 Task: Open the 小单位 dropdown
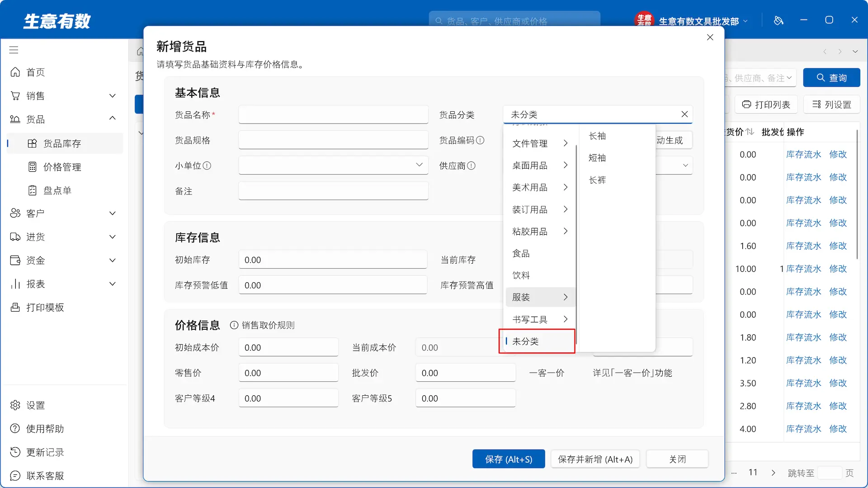point(333,165)
